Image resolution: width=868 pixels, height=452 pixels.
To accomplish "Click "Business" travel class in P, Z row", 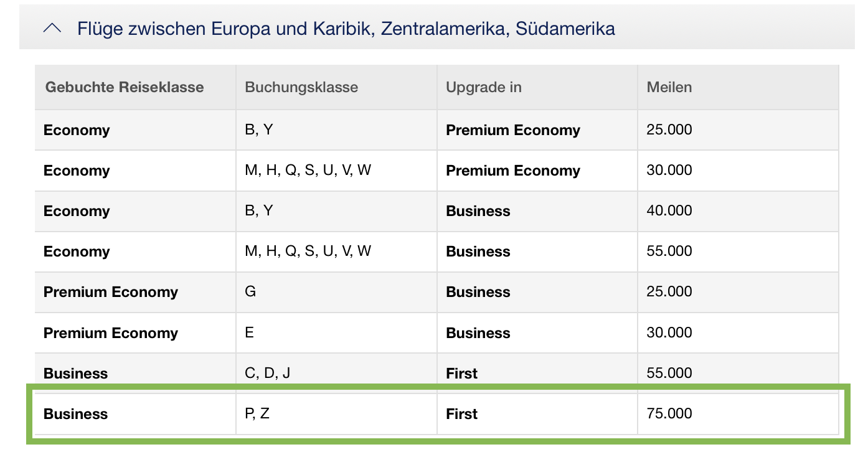I will pos(75,414).
